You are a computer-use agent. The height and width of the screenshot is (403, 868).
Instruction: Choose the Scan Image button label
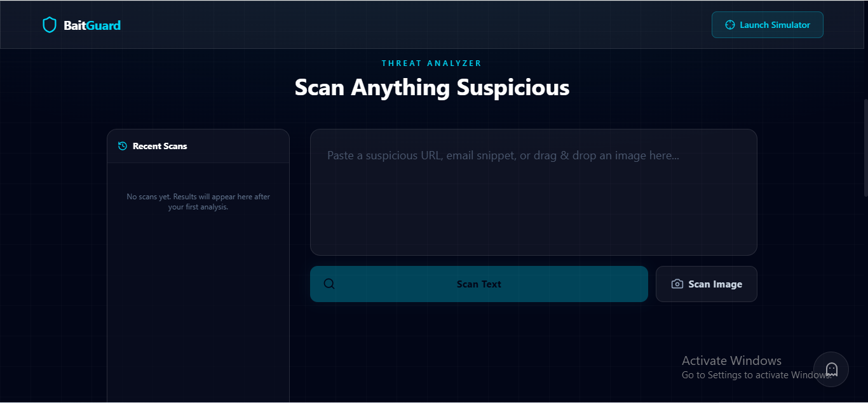pos(715,284)
